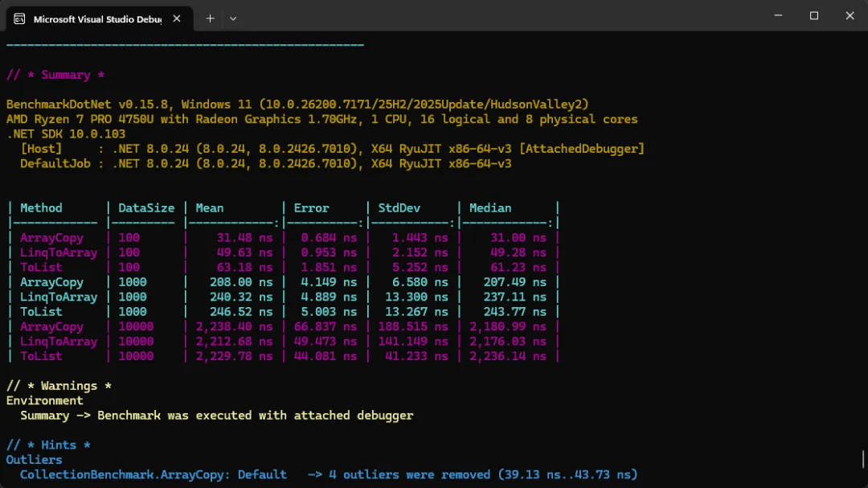Click ArrayCopy in the DataSize 1000 row
Screen dimensions: 868x488
51,282
